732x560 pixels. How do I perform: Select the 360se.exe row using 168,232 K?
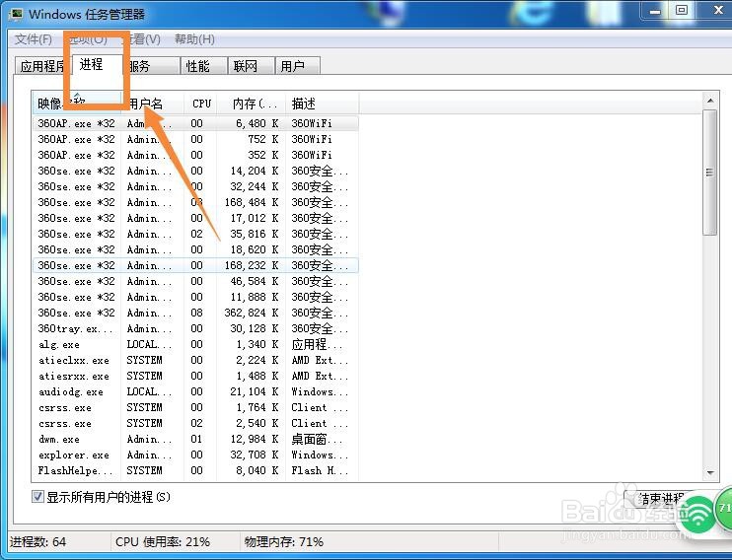point(196,265)
